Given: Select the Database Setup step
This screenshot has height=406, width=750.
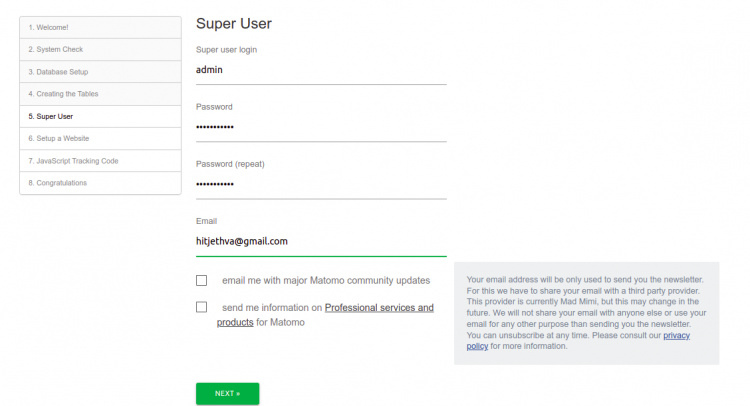Looking at the screenshot, I should [x=100, y=72].
